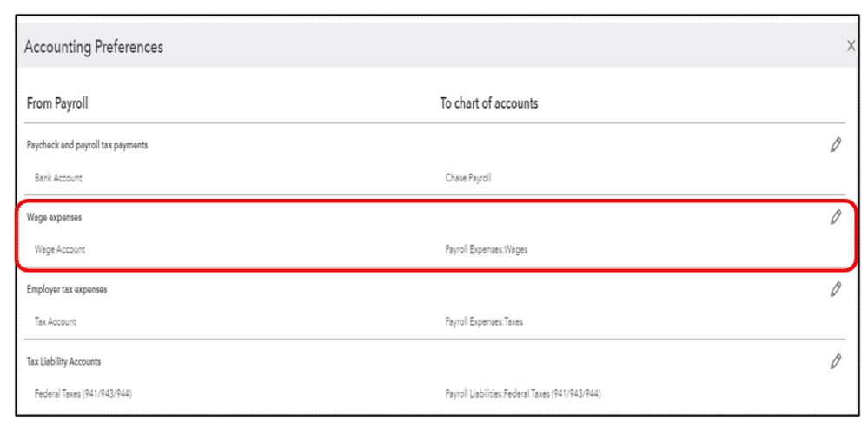The image size is (868, 448).
Task: Select Federal Taxes (941/943/944) payroll item
Action: tap(83, 394)
